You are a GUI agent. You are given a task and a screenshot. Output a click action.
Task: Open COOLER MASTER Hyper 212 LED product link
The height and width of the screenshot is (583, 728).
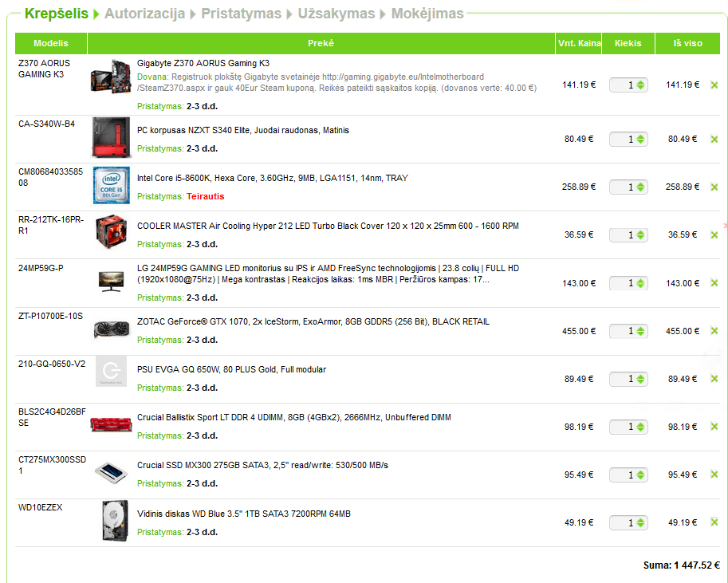coord(328,226)
